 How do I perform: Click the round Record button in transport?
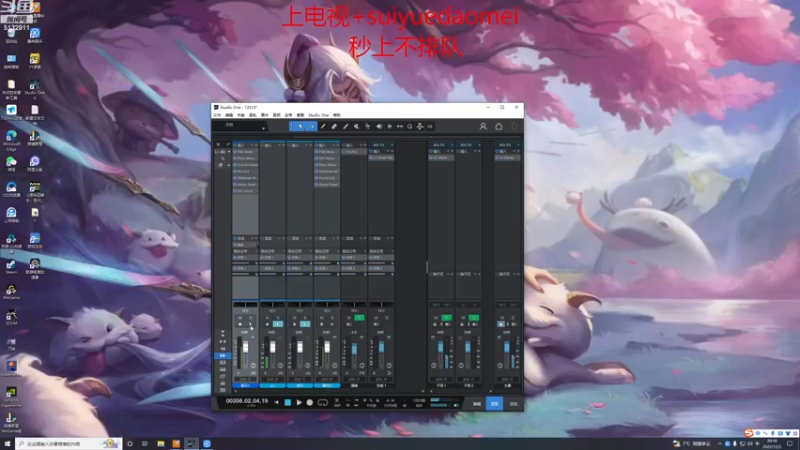click(x=310, y=403)
